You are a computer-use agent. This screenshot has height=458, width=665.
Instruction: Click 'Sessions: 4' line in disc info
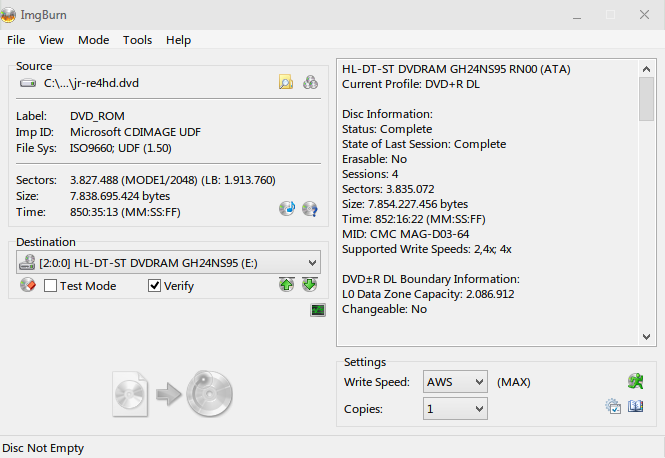[x=370, y=174]
